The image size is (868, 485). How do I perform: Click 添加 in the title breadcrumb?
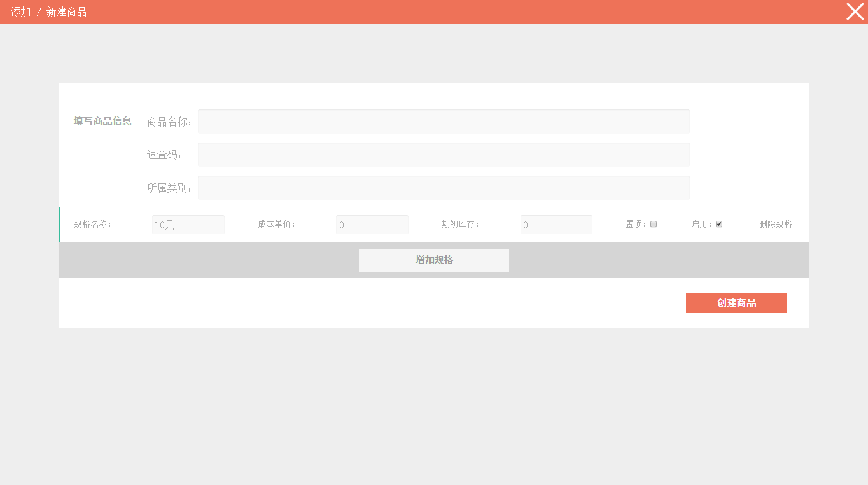20,12
